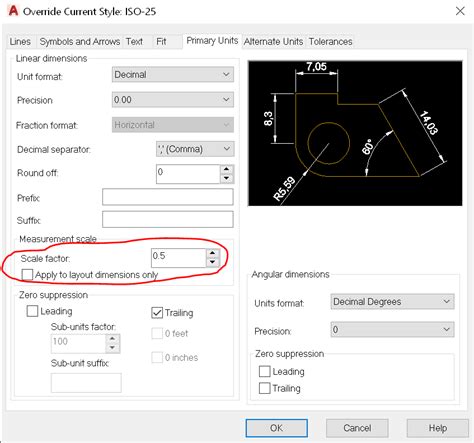Click the AutoCAD logo icon in title bar
Screen dimensions: 474x443
point(13,11)
